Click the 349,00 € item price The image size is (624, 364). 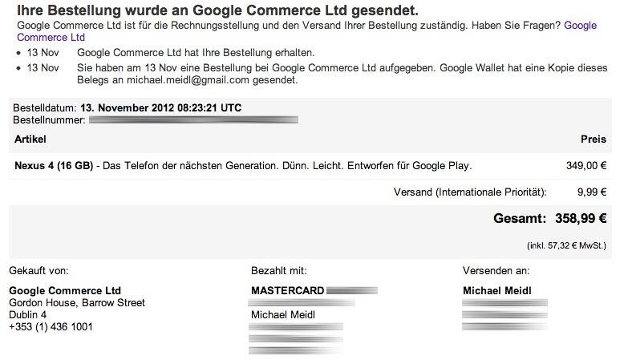586,165
